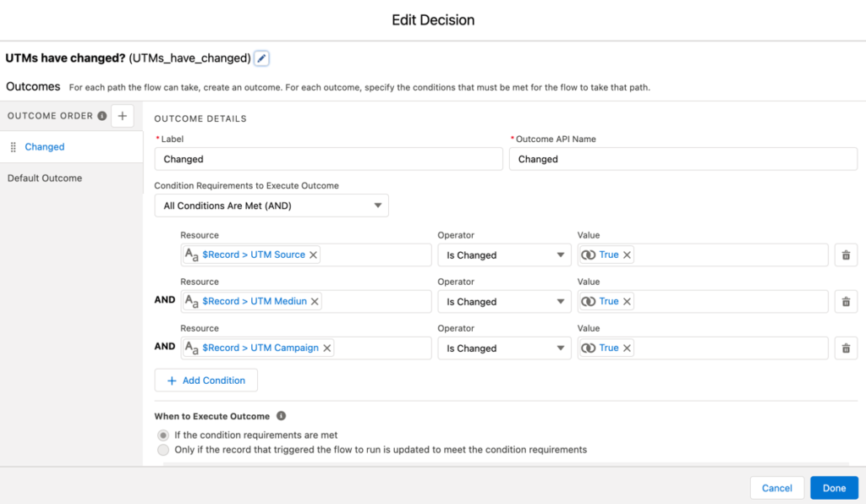Select radio 'Only if the record that triggered'
The image size is (866, 504).
[x=162, y=449]
